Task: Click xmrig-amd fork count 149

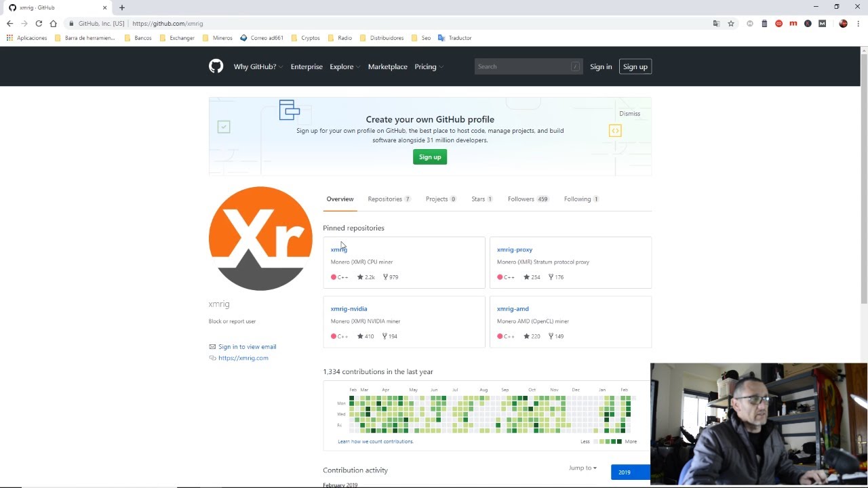Action: [x=556, y=336]
